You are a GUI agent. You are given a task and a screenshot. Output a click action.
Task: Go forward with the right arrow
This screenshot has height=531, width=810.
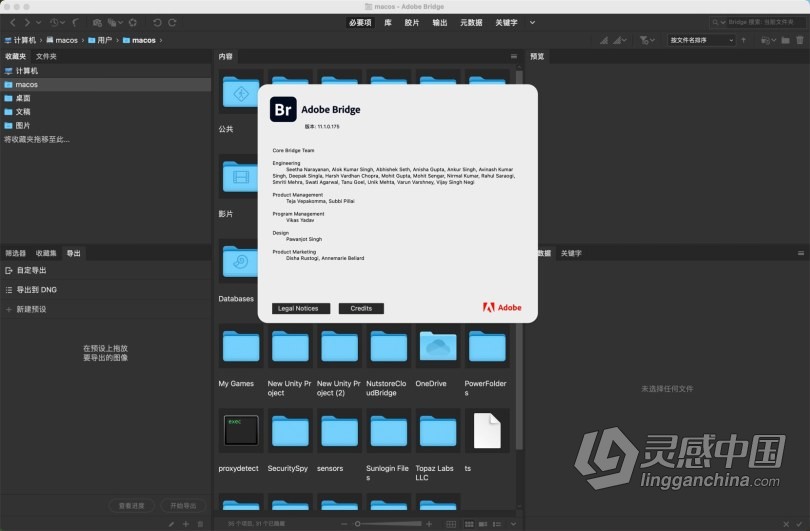pos(27,23)
